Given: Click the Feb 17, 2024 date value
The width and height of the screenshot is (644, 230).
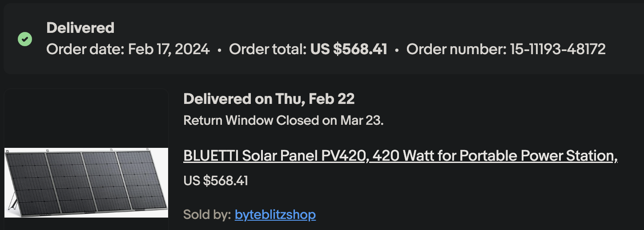Looking at the screenshot, I should [169, 49].
